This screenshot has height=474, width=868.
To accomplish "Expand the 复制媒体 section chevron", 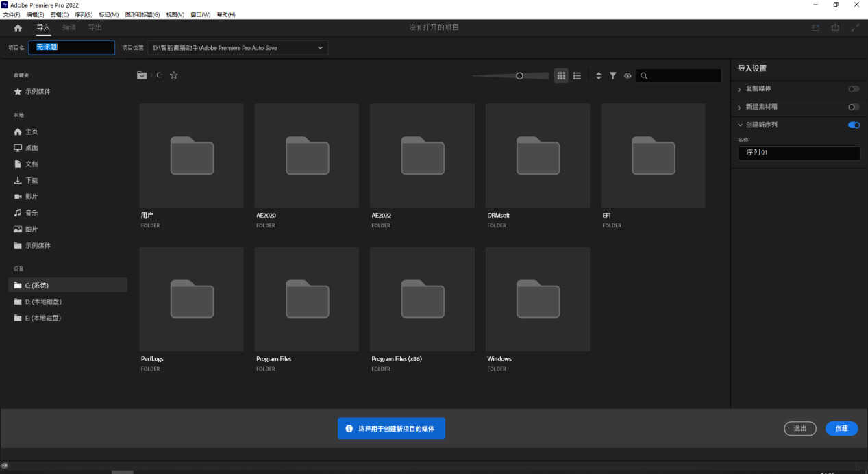I will click(x=740, y=89).
